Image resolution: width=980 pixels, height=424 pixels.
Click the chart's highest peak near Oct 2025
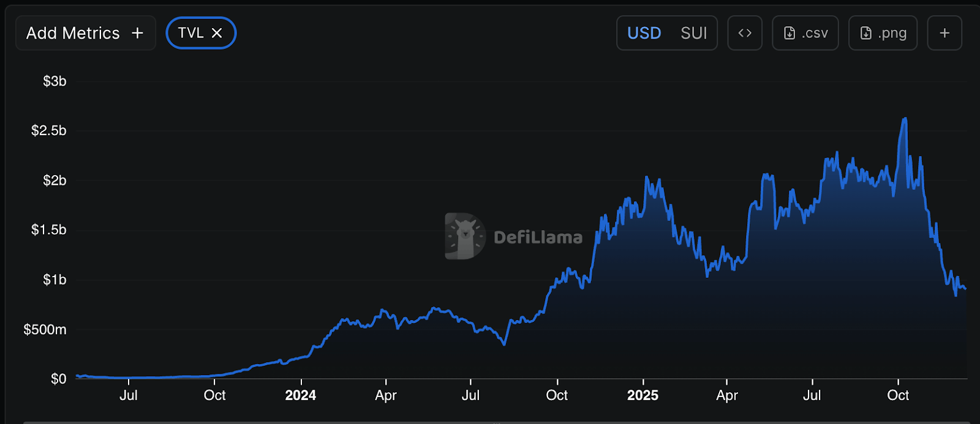[905, 119]
